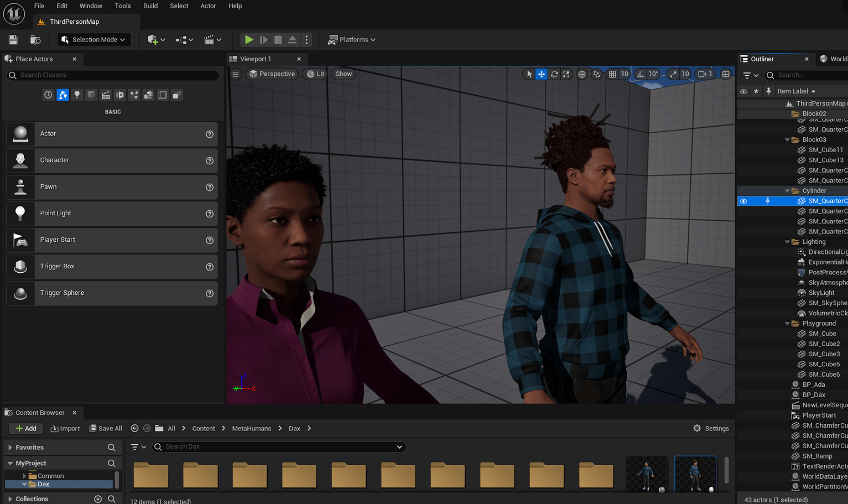Activate the Rotate gizmo tool
Image resolution: width=848 pixels, height=504 pixels.
click(554, 74)
